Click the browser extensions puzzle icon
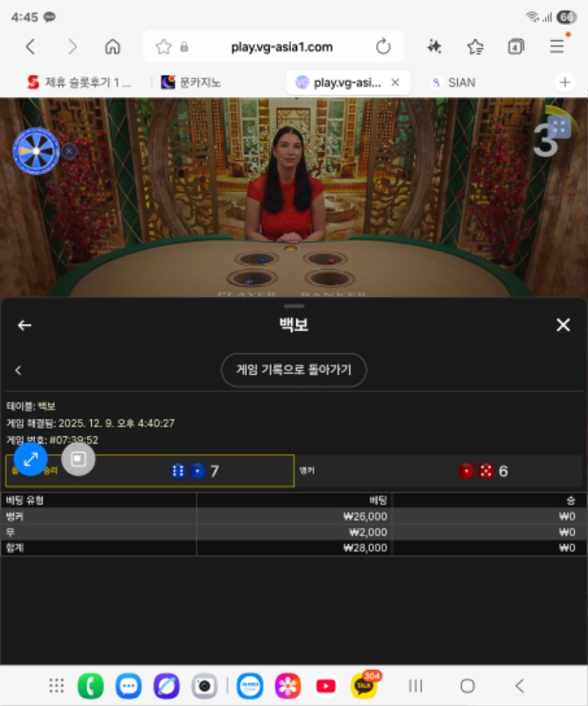The height and width of the screenshot is (706, 588). click(434, 46)
